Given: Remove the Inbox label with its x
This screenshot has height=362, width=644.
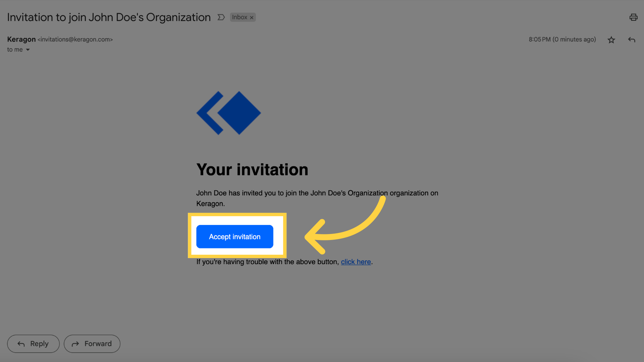Looking at the screenshot, I should click(x=252, y=17).
